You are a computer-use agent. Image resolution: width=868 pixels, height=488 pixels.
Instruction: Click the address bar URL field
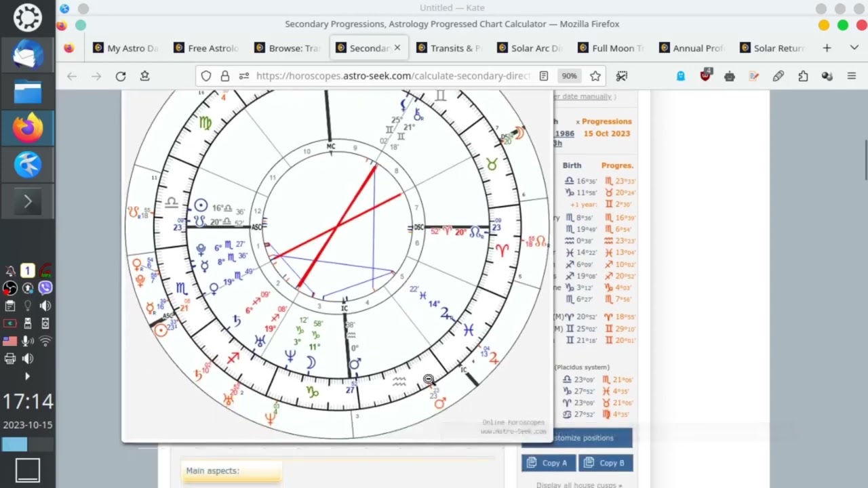coord(393,76)
